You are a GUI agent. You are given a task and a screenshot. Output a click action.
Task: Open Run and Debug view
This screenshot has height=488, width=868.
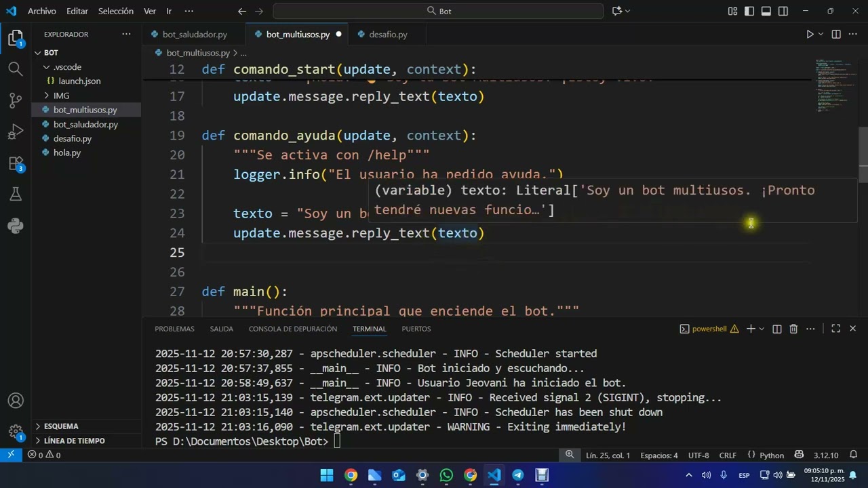[x=16, y=132]
